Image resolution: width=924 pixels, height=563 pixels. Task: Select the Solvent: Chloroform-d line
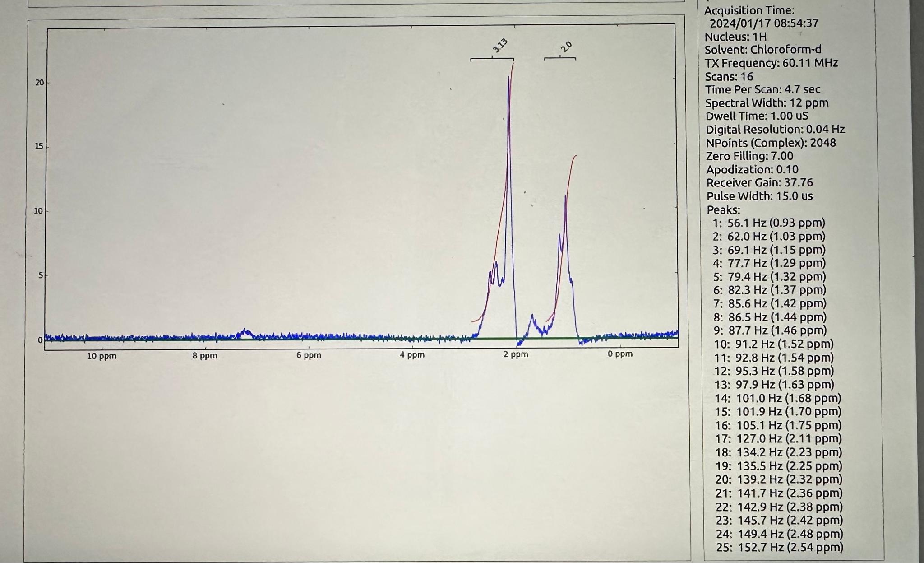coord(763,50)
